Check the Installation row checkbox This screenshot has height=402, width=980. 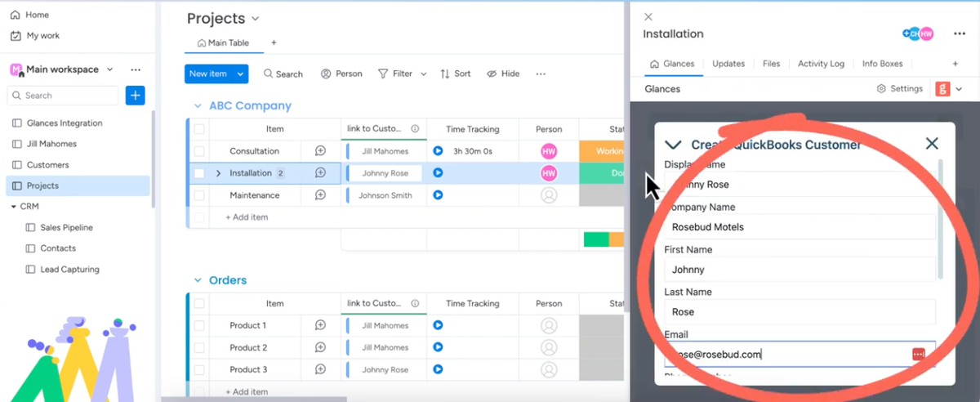pos(199,173)
